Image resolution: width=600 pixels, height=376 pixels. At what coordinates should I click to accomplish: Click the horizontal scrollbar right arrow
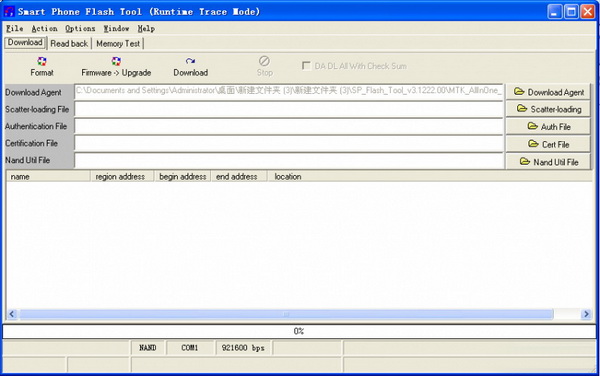(x=586, y=314)
